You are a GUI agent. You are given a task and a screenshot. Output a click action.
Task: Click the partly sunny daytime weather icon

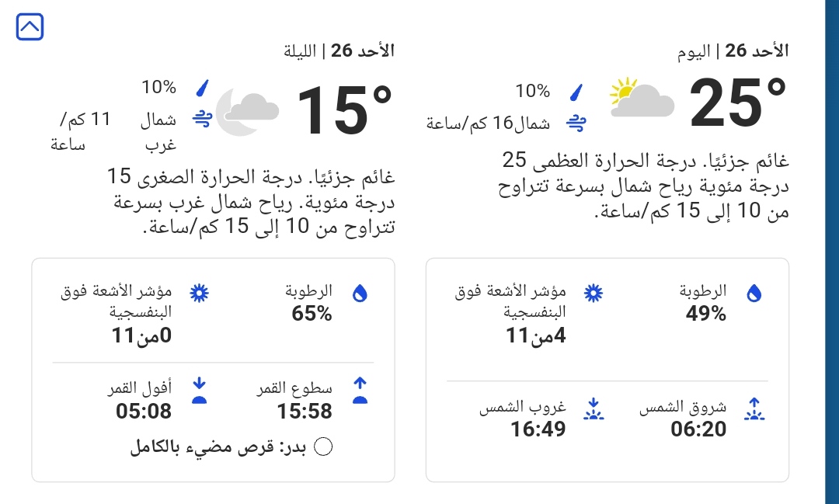[641, 99]
